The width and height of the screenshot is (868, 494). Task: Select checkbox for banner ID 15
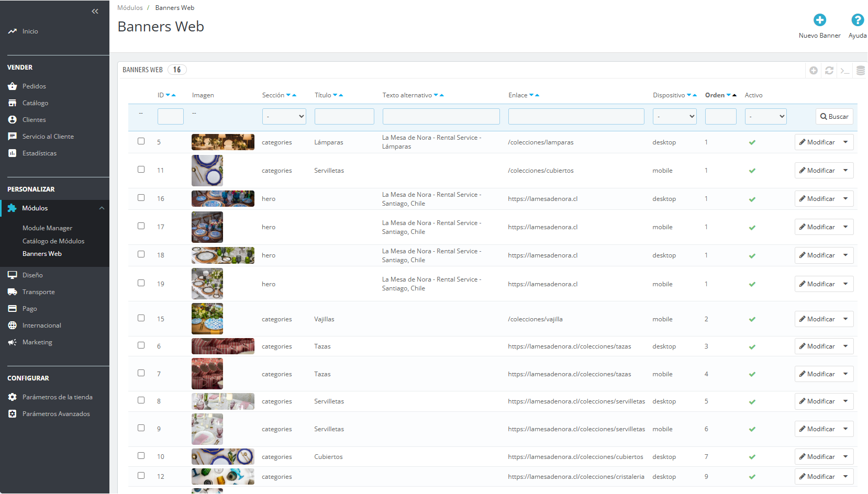click(141, 318)
